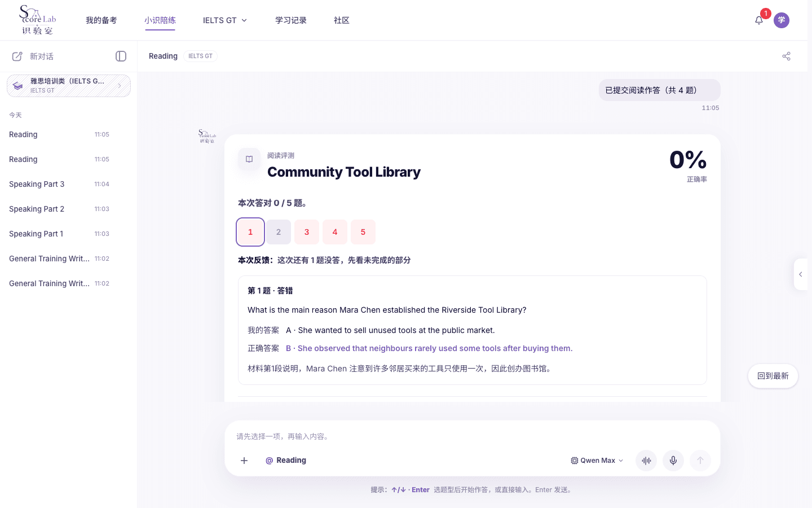812x508 pixels.
Task: Open the user avatar menu
Action: (x=782, y=20)
